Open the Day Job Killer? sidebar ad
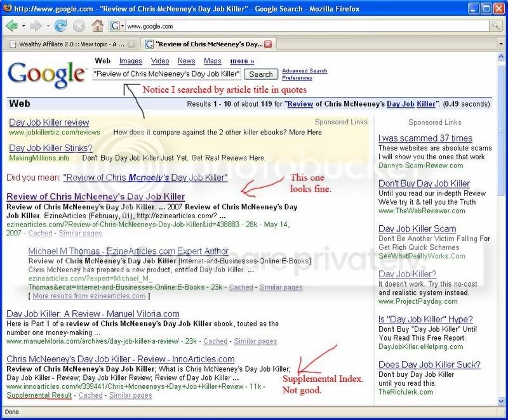This screenshot has width=508, height=420. click(407, 274)
